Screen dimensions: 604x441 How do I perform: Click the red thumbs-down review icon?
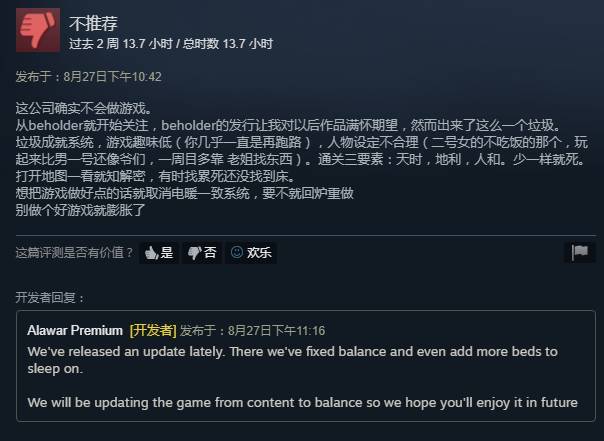38,30
